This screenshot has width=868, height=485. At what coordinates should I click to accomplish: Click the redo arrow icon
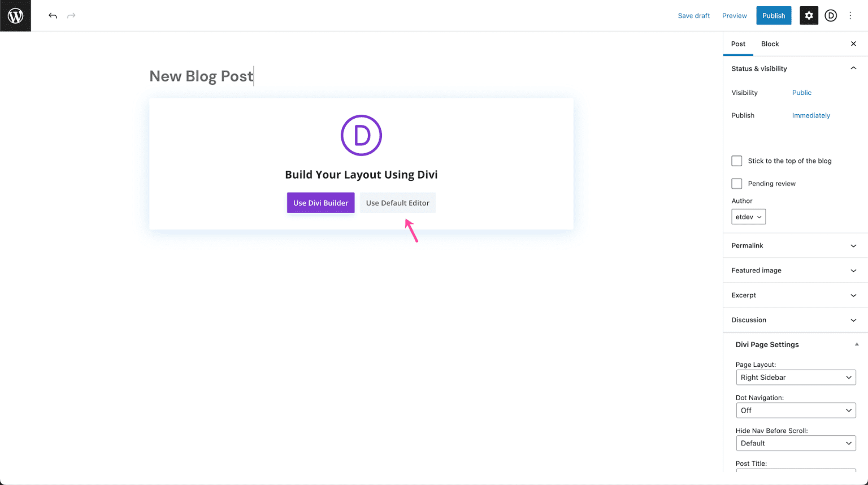tap(71, 15)
